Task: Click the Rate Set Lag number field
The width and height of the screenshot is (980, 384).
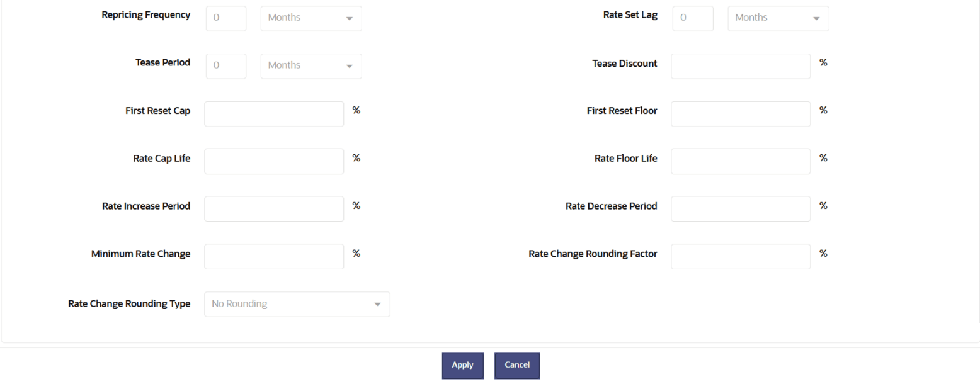Action: pos(692,18)
